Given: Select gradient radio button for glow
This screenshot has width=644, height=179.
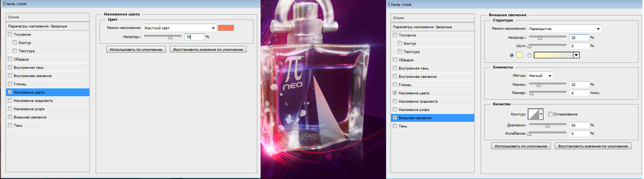Looking at the screenshot, I should (x=529, y=55).
